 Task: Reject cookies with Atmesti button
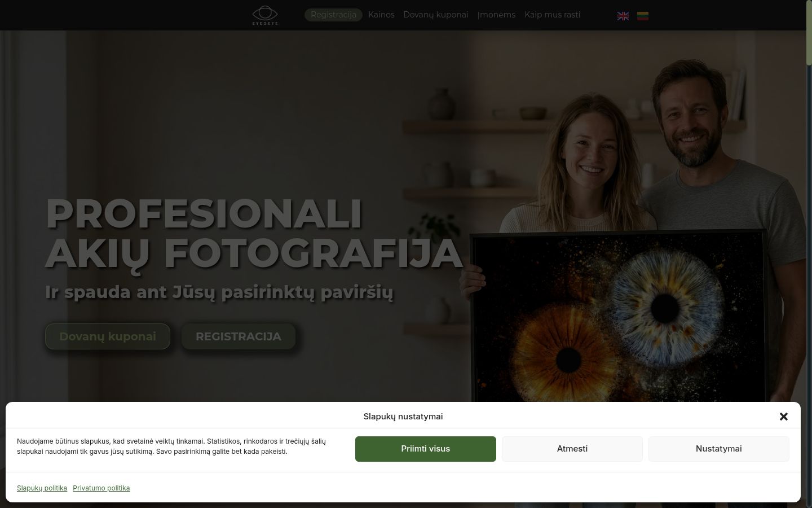click(x=572, y=449)
